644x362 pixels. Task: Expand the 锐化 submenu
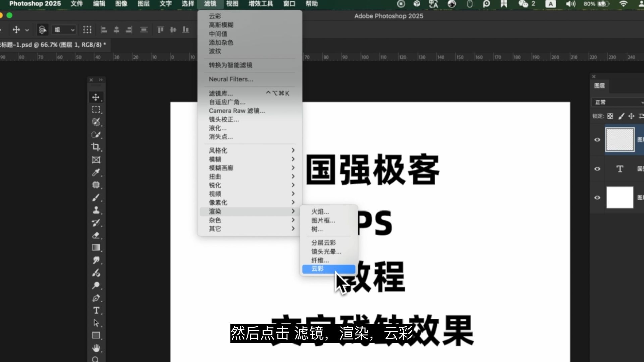click(x=250, y=185)
